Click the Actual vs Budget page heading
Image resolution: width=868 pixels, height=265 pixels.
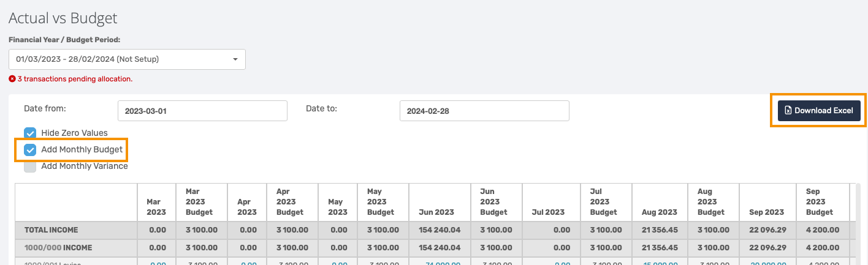(63, 19)
